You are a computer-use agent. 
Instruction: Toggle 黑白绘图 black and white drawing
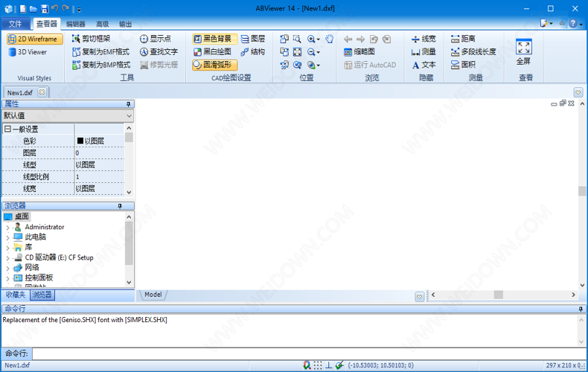tap(212, 52)
